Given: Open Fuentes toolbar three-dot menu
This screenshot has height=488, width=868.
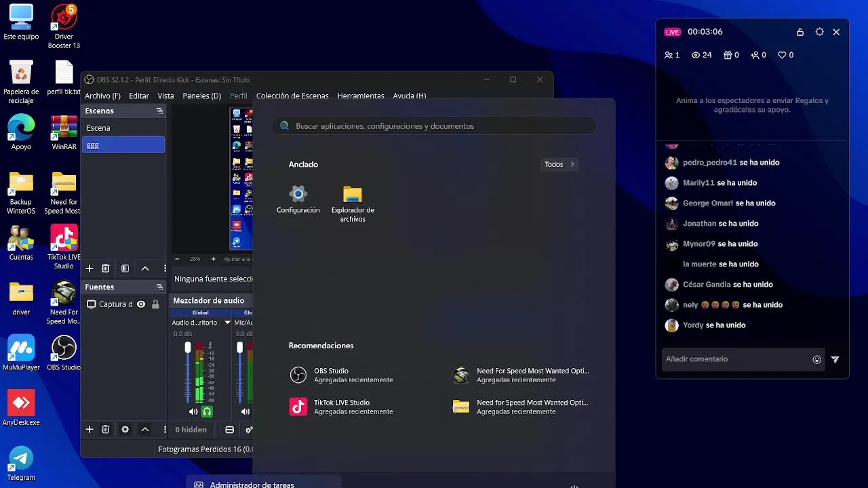Looking at the screenshot, I should coord(165,429).
